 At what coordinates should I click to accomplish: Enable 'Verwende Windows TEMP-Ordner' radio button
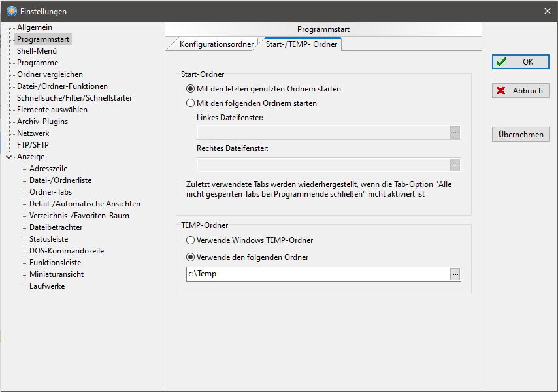point(191,240)
